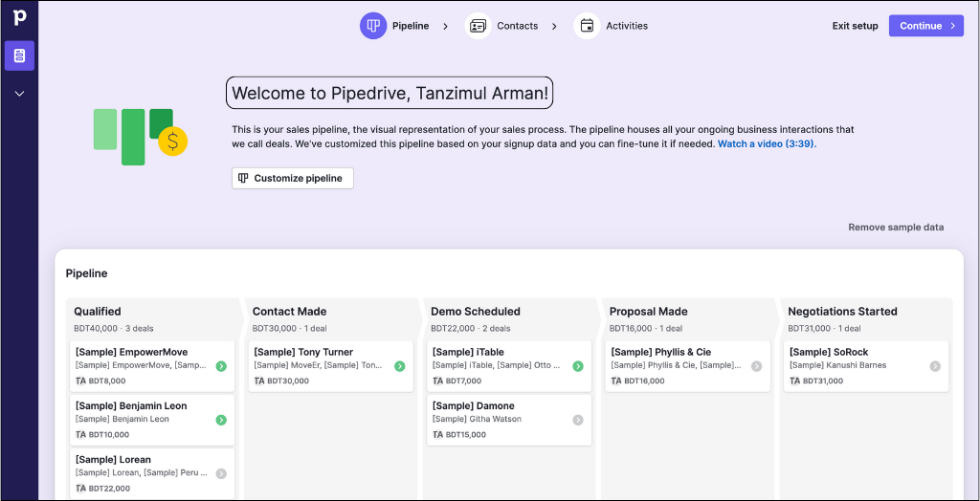The width and height of the screenshot is (980, 501).
Task: Click TA owner avatar on Phyllis & Cie deal
Action: click(x=616, y=381)
